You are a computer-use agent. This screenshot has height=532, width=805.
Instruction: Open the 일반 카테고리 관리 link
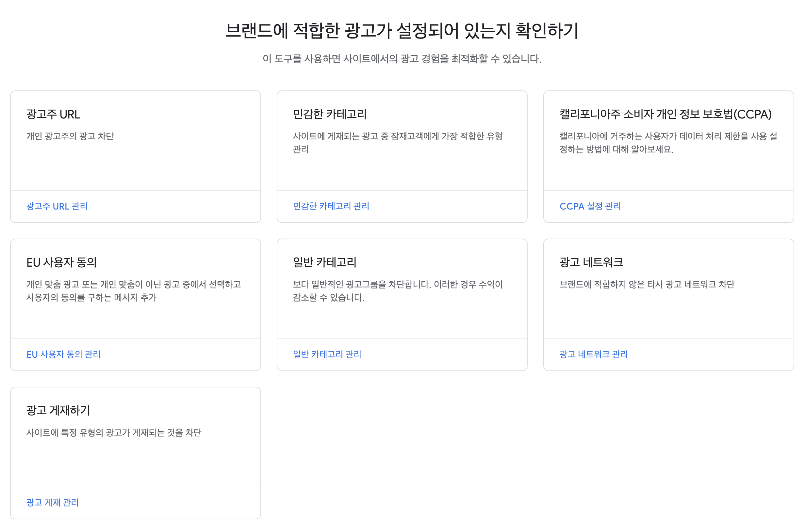(327, 354)
